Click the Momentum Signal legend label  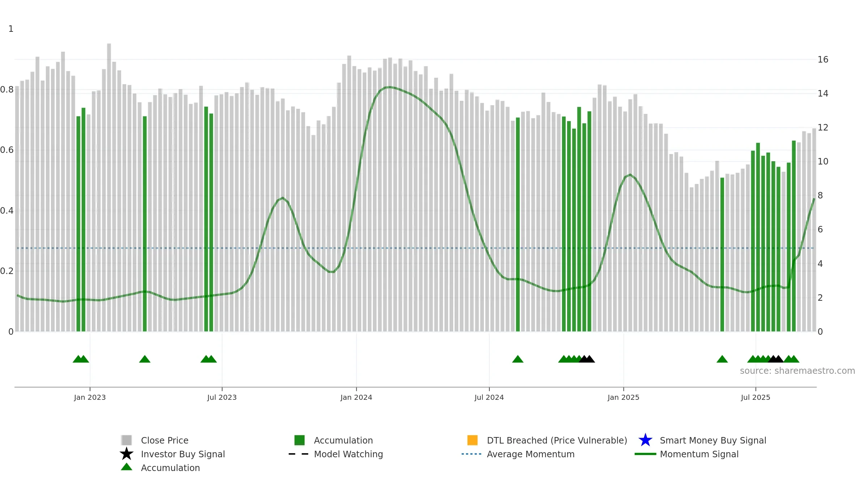click(x=699, y=454)
